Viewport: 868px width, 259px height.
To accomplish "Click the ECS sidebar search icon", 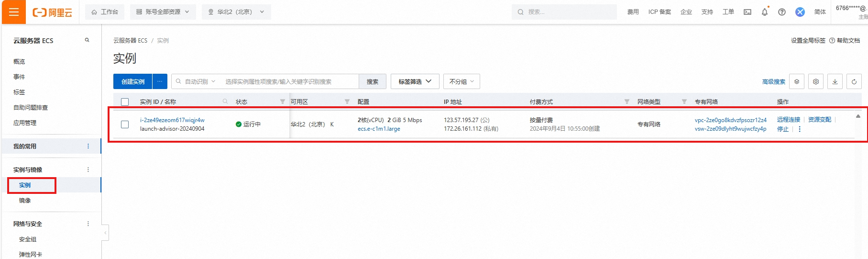I will pyautogui.click(x=87, y=40).
